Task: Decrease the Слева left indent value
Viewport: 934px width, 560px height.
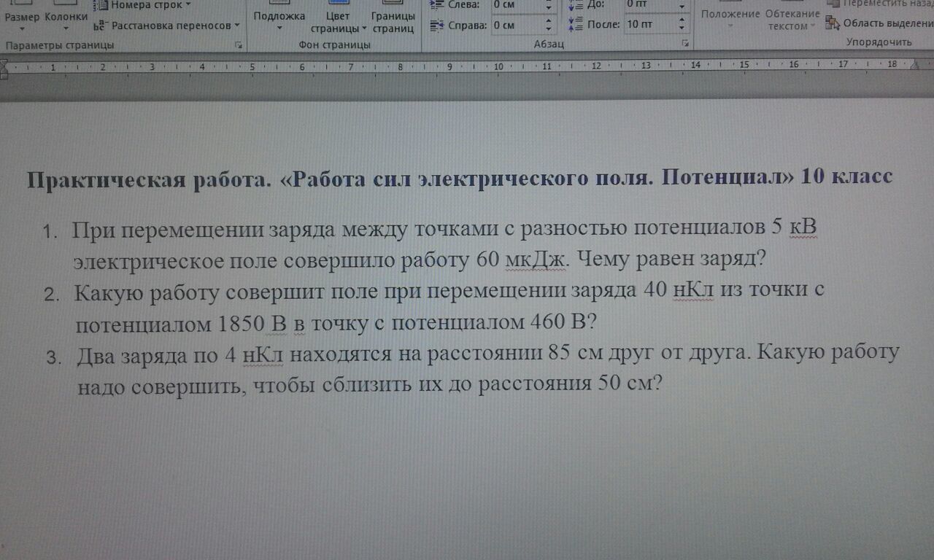Action: 547,7
